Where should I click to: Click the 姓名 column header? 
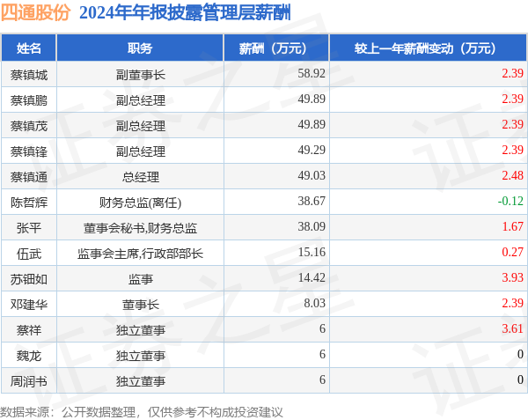coord(29,48)
